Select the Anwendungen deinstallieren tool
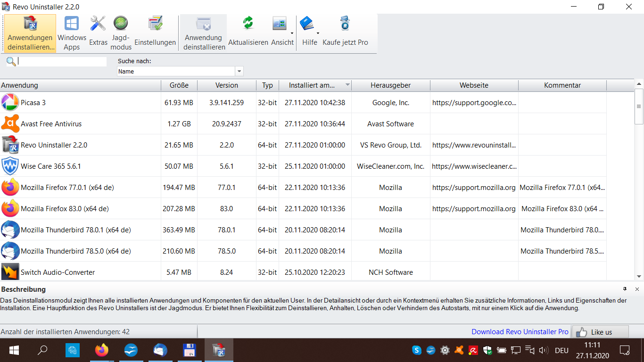This screenshot has width=644, height=362. [30, 33]
